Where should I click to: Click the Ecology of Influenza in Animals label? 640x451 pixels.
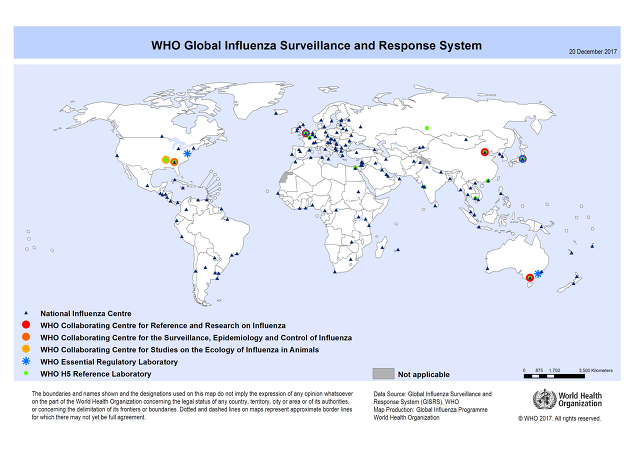[x=180, y=350]
